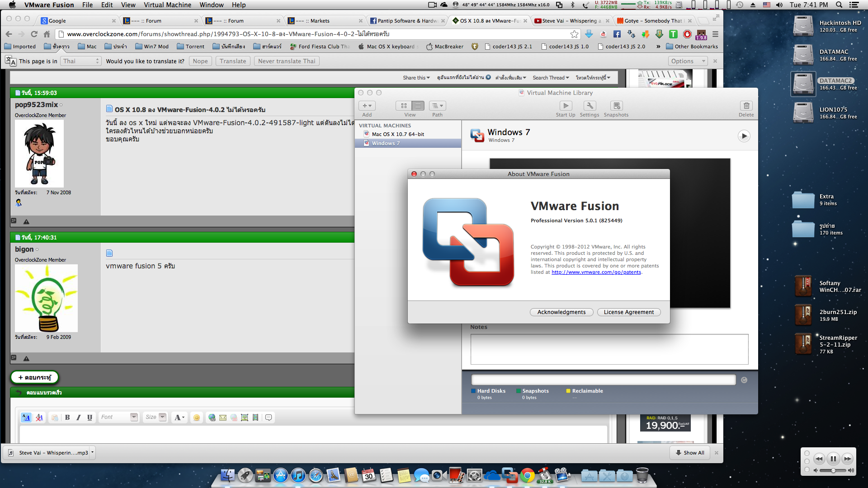
Task: Switch library to list view
Action: pos(418,106)
